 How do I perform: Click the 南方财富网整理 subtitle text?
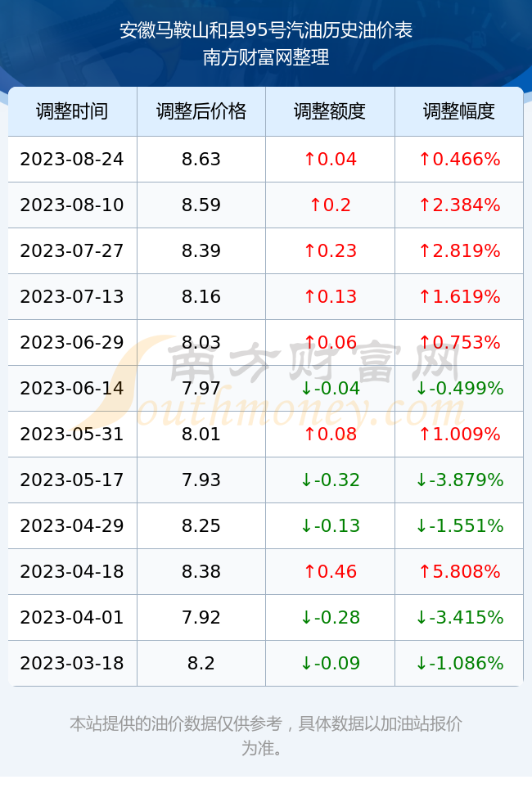[x=266, y=56]
